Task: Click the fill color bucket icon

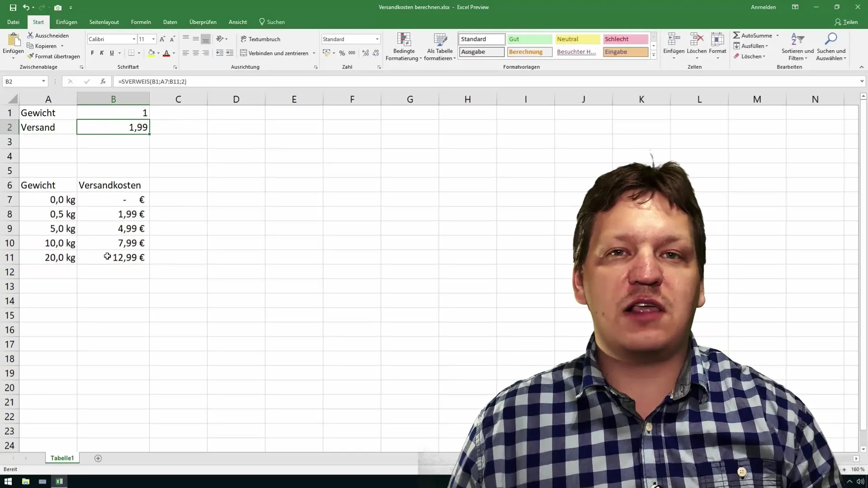Action: 151,53
